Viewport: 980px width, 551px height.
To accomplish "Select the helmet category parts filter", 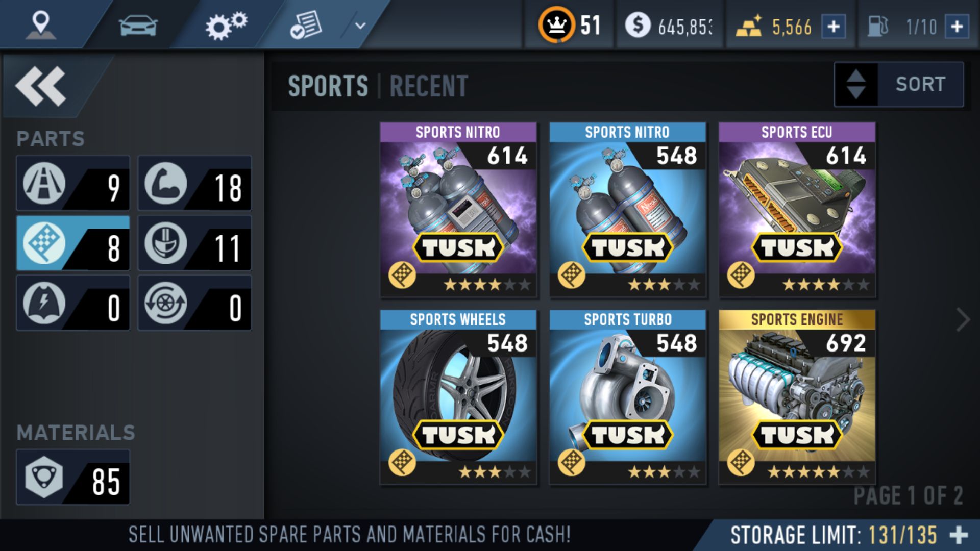I will pyautogui.click(x=194, y=243).
